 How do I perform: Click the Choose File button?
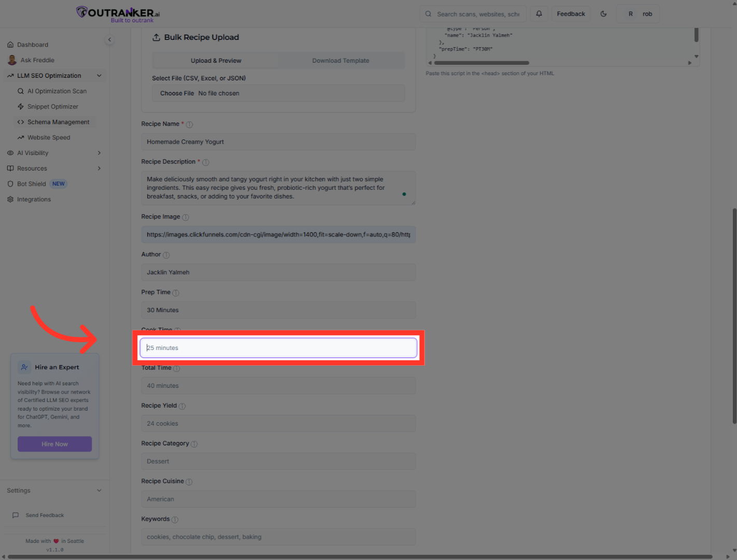click(x=177, y=93)
